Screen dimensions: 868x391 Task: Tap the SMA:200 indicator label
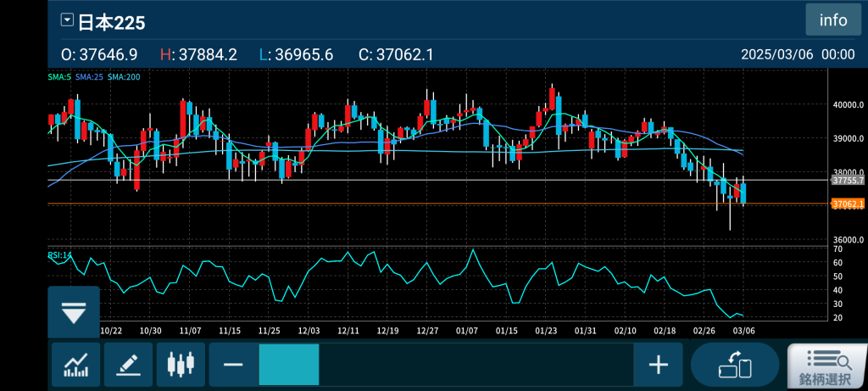[124, 77]
